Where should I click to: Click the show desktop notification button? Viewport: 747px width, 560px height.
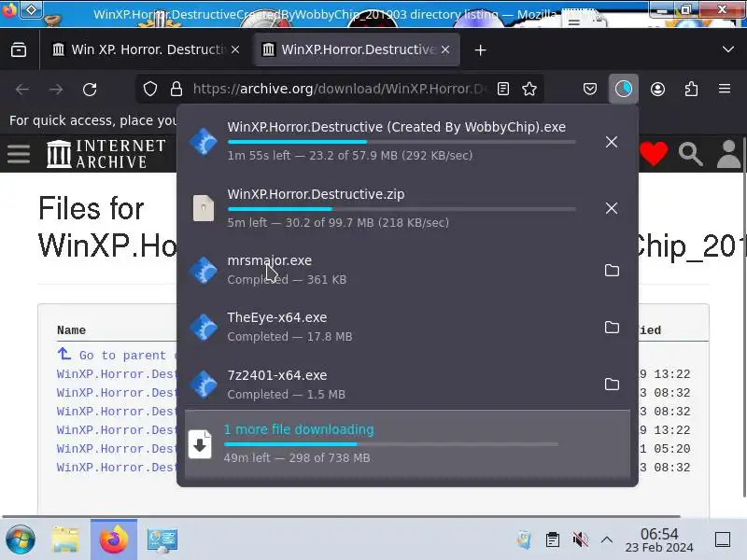click(x=723, y=540)
